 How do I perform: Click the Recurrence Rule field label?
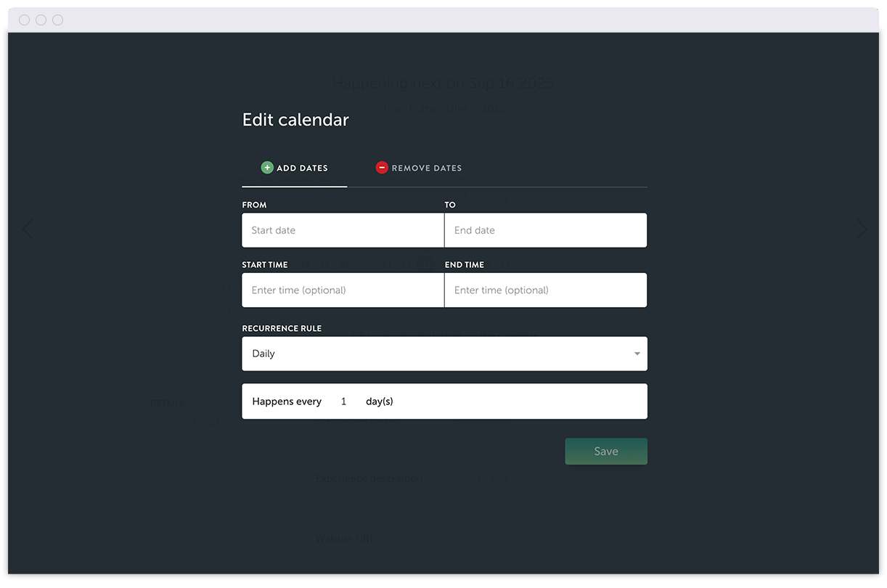coord(282,329)
